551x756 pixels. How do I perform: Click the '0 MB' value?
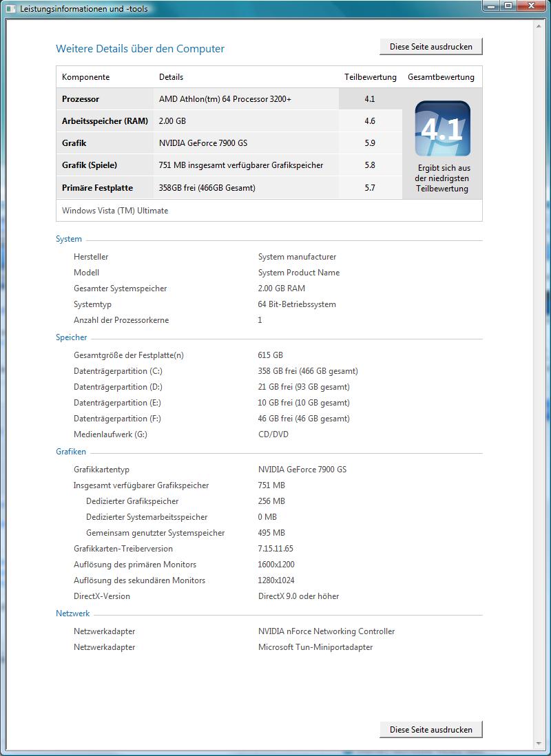coord(267,517)
